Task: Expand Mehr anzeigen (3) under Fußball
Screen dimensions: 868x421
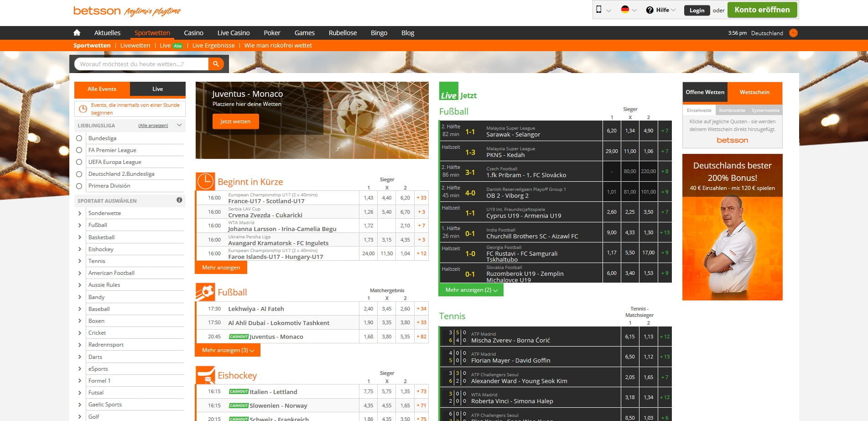Action: (x=228, y=350)
